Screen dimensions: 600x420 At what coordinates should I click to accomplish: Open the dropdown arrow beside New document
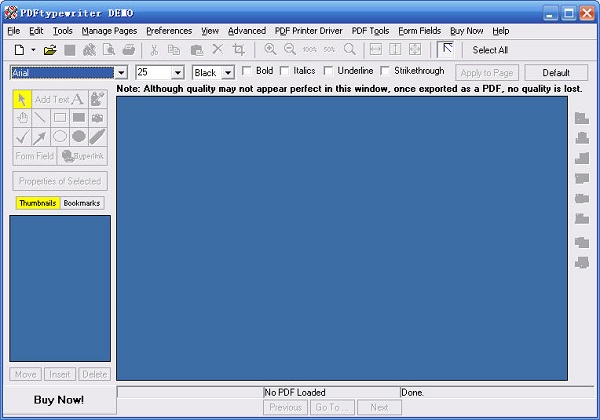click(33, 50)
